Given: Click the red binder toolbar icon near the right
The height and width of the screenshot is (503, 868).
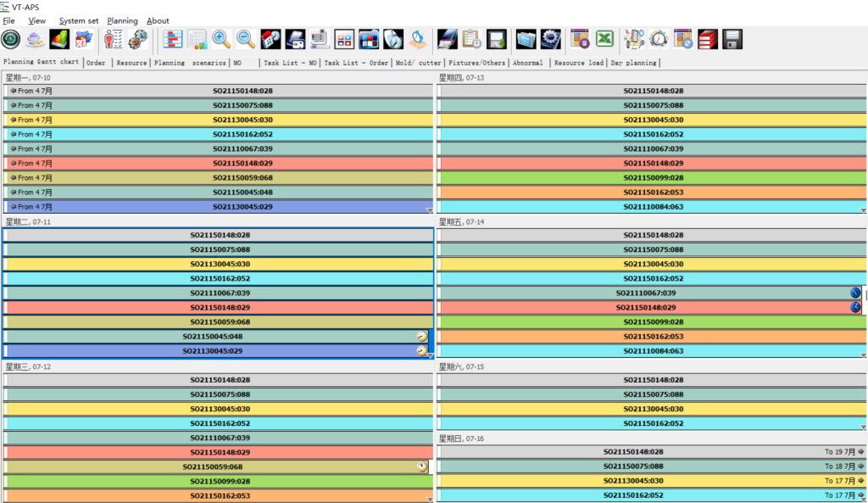Looking at the screenshot, I should click(x=709, y=39).
